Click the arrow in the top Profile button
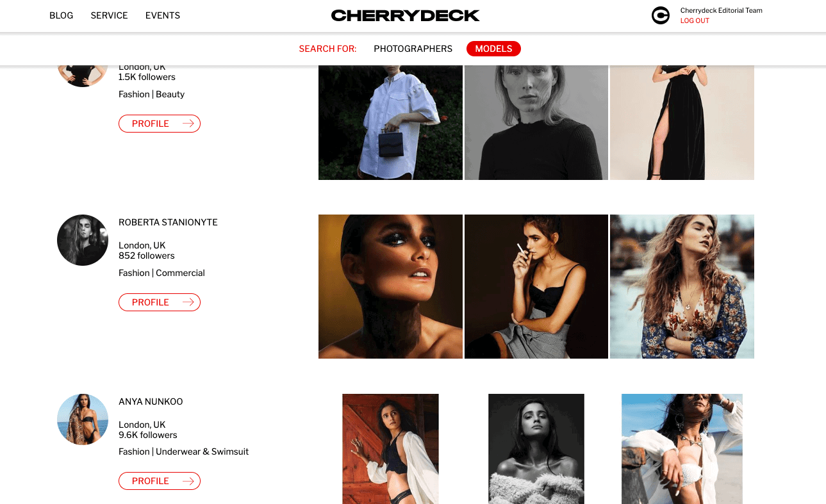 [x=188, y=124]
